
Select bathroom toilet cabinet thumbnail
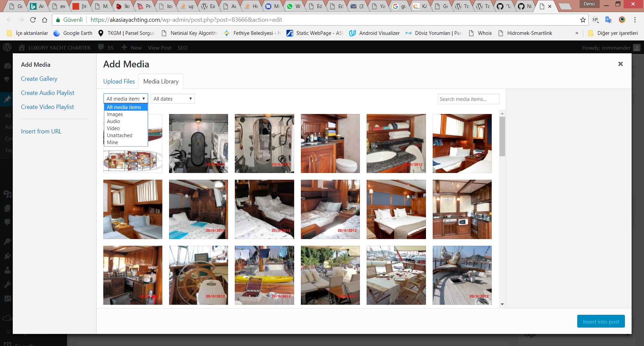(x=330, y=143)
